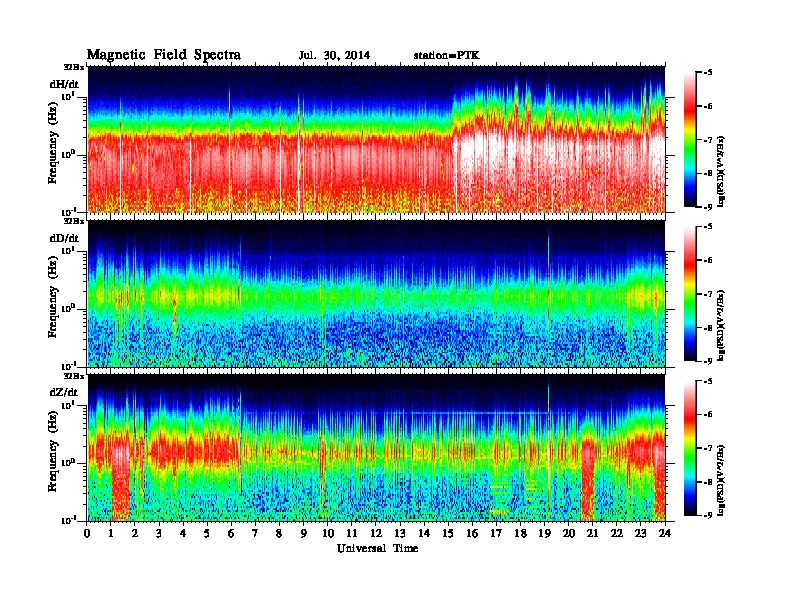Select the 'Jul. 30, 2014' date text

334,56
